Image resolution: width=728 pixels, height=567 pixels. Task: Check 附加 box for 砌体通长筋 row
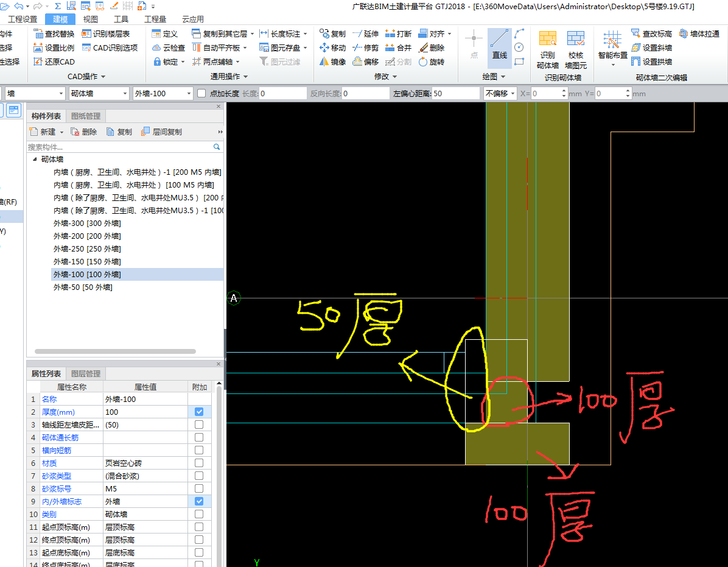coord(199,437)
